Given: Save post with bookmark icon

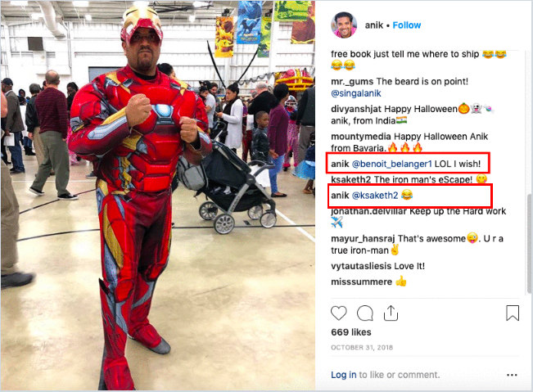Looking at the screenshot, I should 513,313.
